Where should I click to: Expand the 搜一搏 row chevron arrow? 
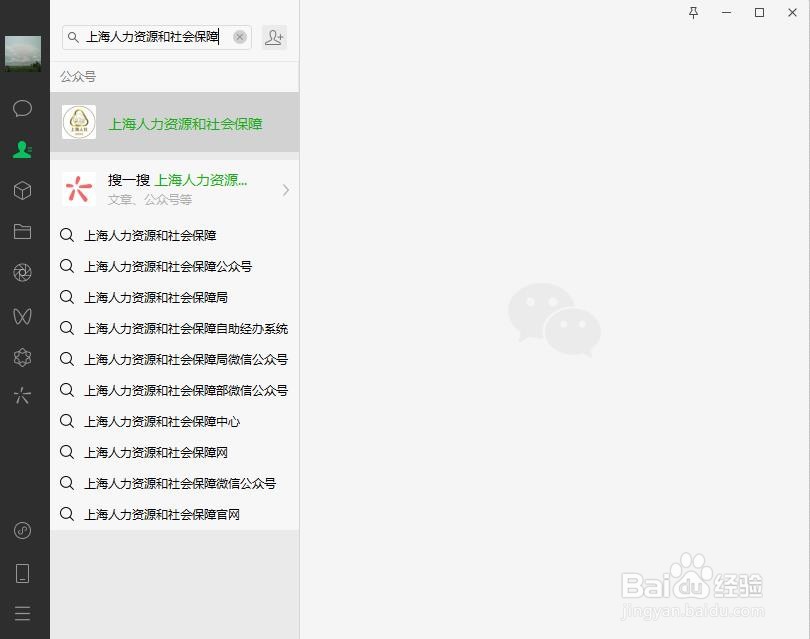point(286,190)
